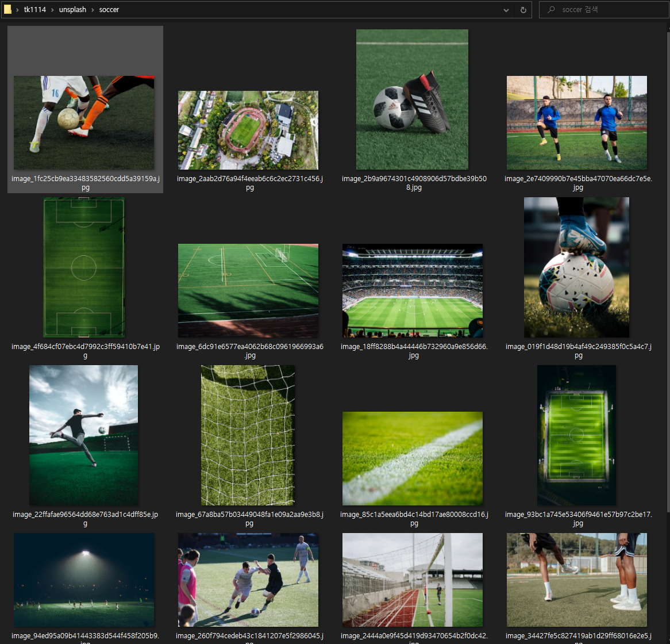Select thumbnail of players kicking ball number 16

(84, 122)
